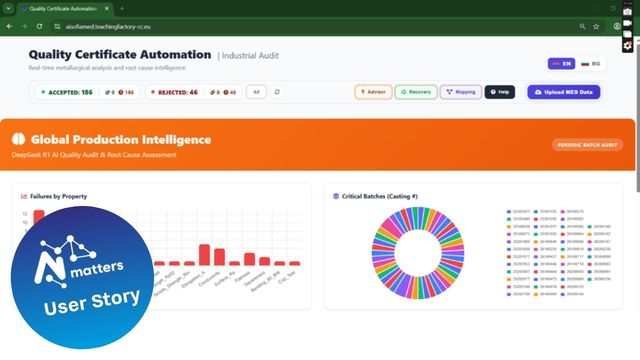Screen dimensions: 640x360
Task: Open the site information control in address bar
Action: click(57, 27)
